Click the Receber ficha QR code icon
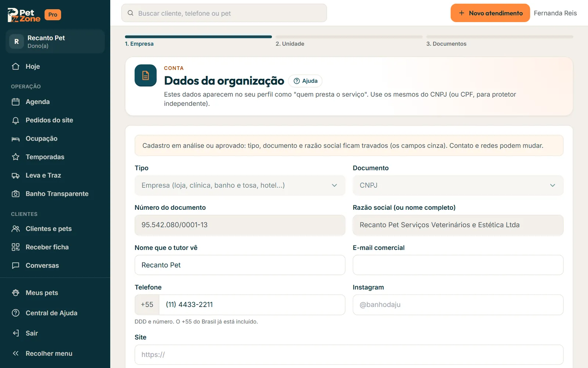The height and width of the screenshot is (368, 588). tap(15, 247)
